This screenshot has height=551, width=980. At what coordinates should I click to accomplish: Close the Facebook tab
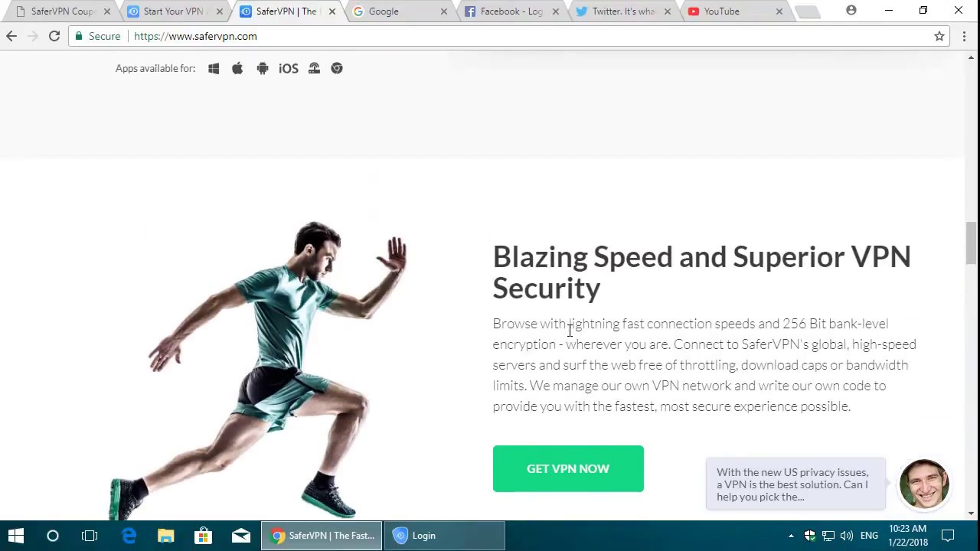click(x=556, y=11)
